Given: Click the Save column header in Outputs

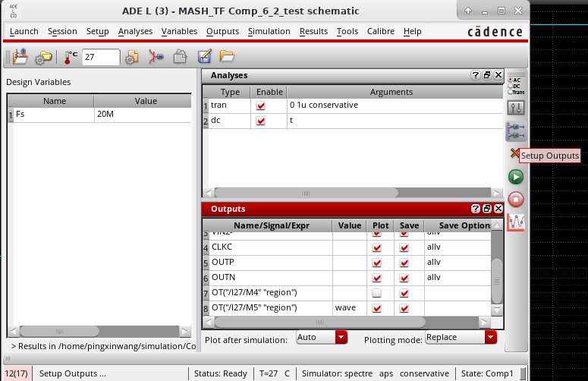Looking at the screenshot, I should tap(409, 225).
